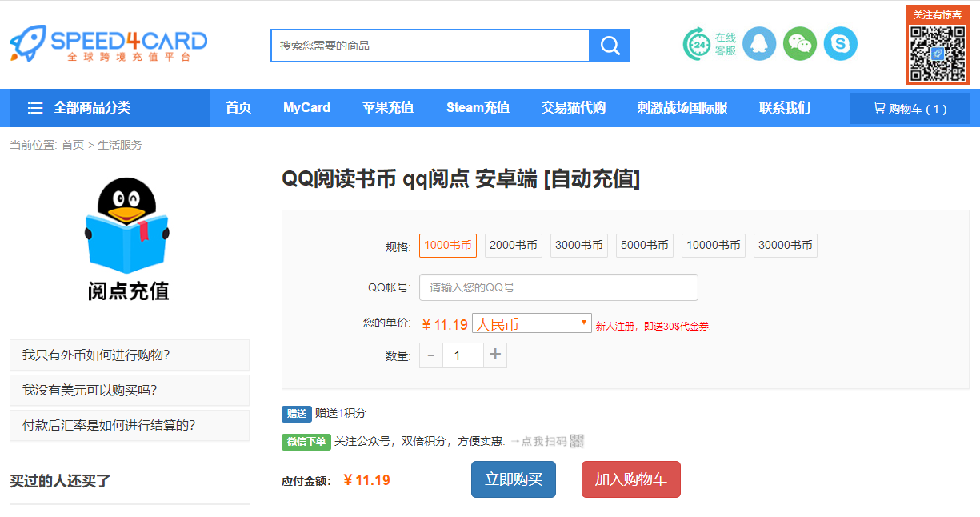This screenshot has height=517, width=980.
Task: Click the 赠送 blue badge
Action: (x=297, y=414)
